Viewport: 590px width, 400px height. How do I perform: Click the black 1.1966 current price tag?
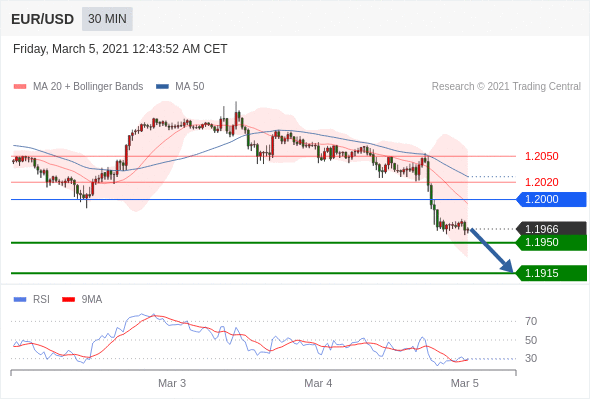pos(551,228)
